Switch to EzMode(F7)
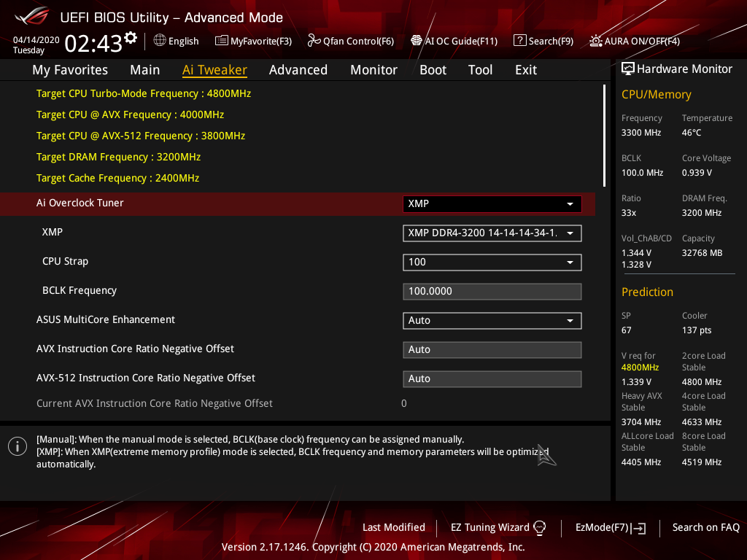The image size is (747, 560). coord(611,527)
